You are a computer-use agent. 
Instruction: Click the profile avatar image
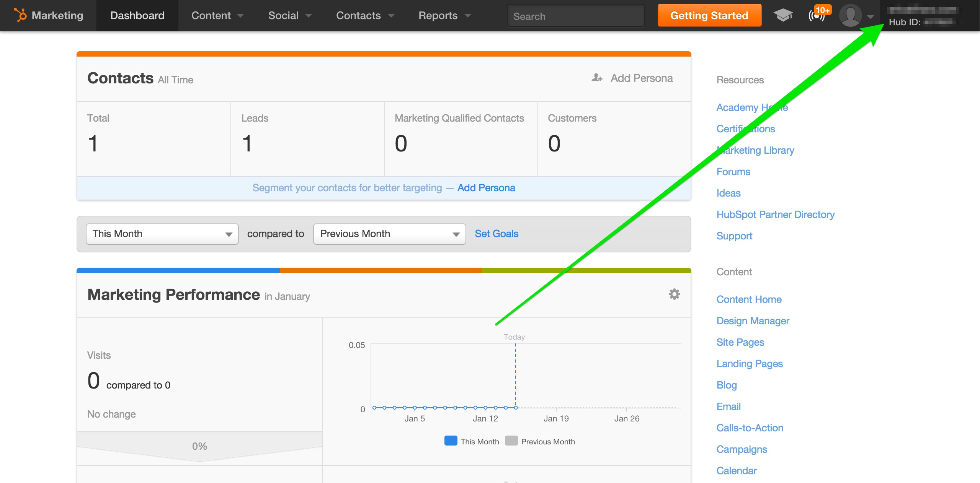pos(850,15)
